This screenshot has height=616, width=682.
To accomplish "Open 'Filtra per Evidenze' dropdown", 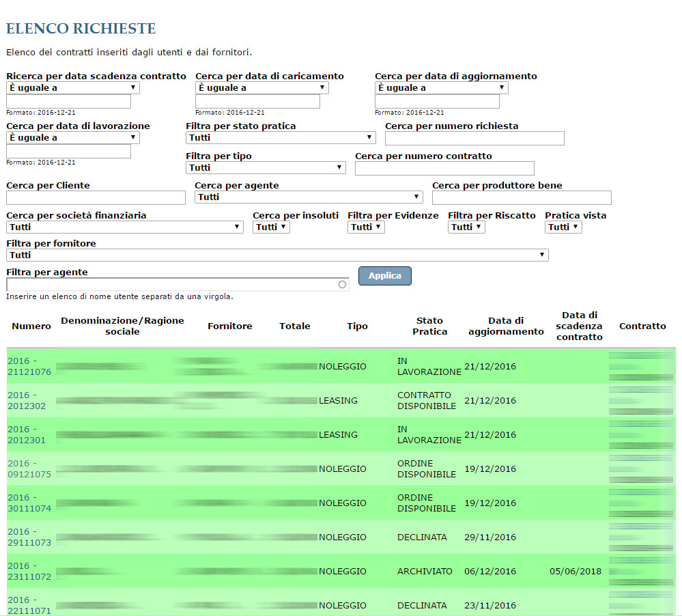I will coord(366,227).
